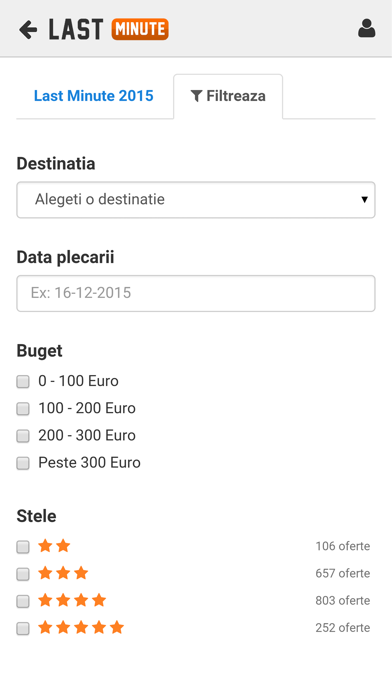This screenshot has width=392, height=696.
Task: Click the funnel filter icon
Action: click(x=196, y=95)
